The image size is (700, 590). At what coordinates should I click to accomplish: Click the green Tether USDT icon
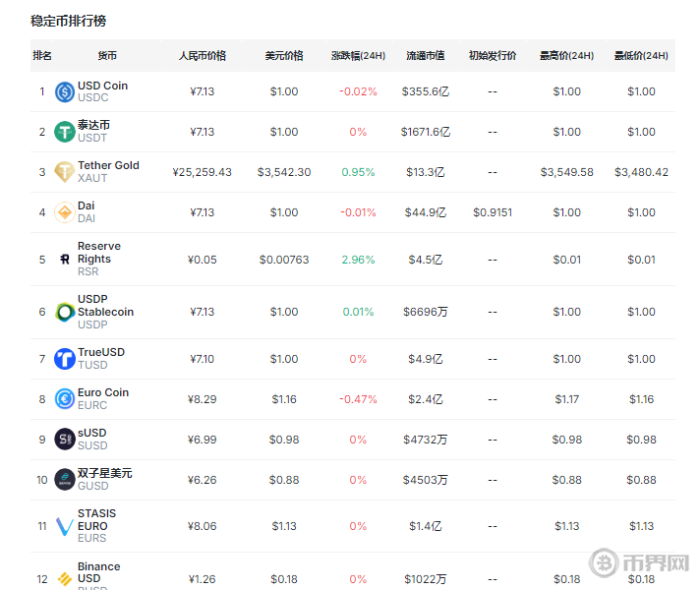(65, 132)
